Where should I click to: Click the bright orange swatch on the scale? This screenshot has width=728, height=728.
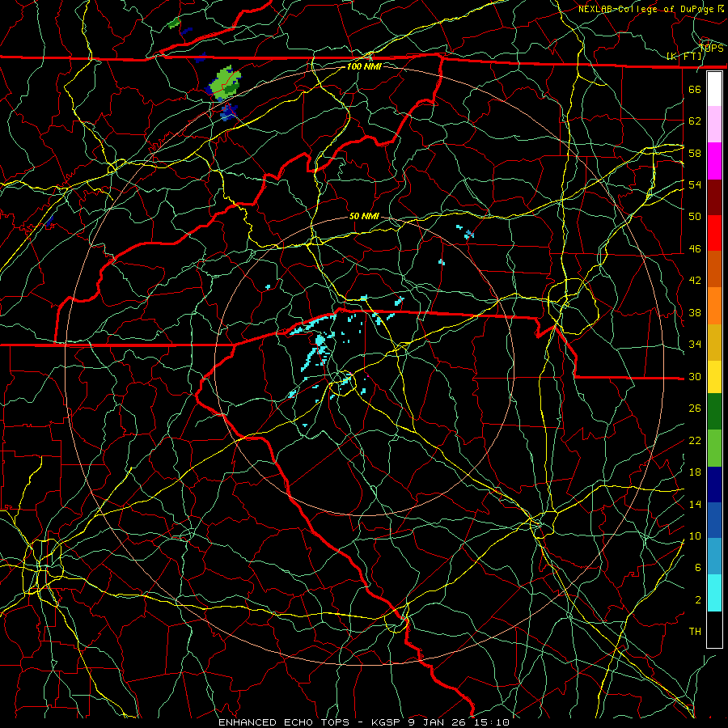click(x=714, y=305)
